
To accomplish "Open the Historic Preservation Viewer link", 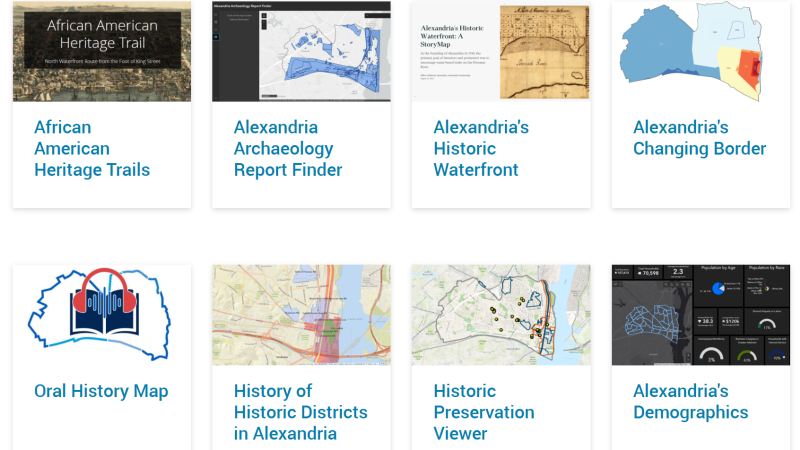I will 484,412.
